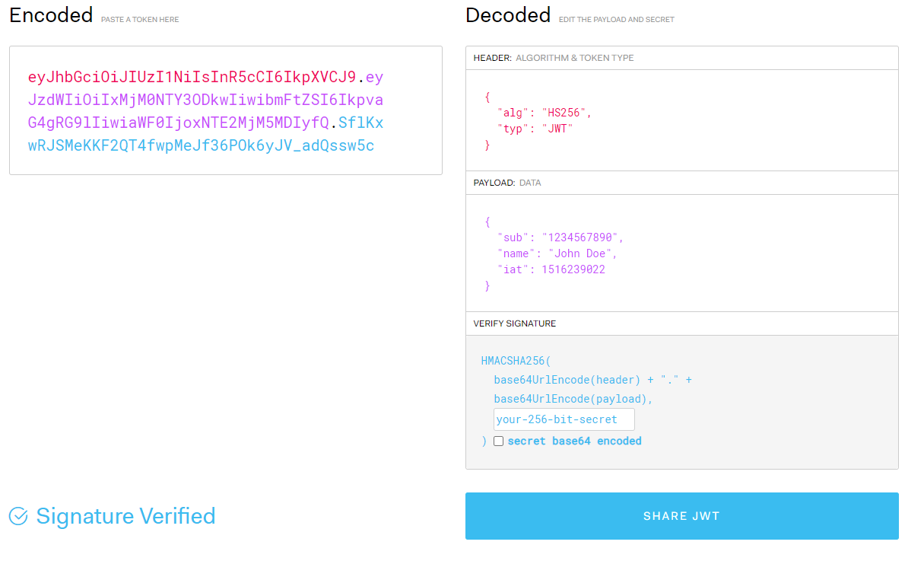Click the HMACSHA256( formula text
The image size is (924, 564).
[x=516, y=360]
